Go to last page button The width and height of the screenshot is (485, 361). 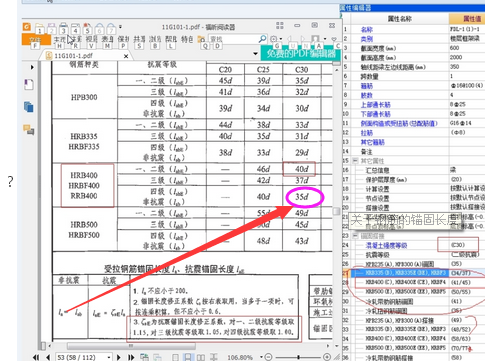click(x=131, y=357)
